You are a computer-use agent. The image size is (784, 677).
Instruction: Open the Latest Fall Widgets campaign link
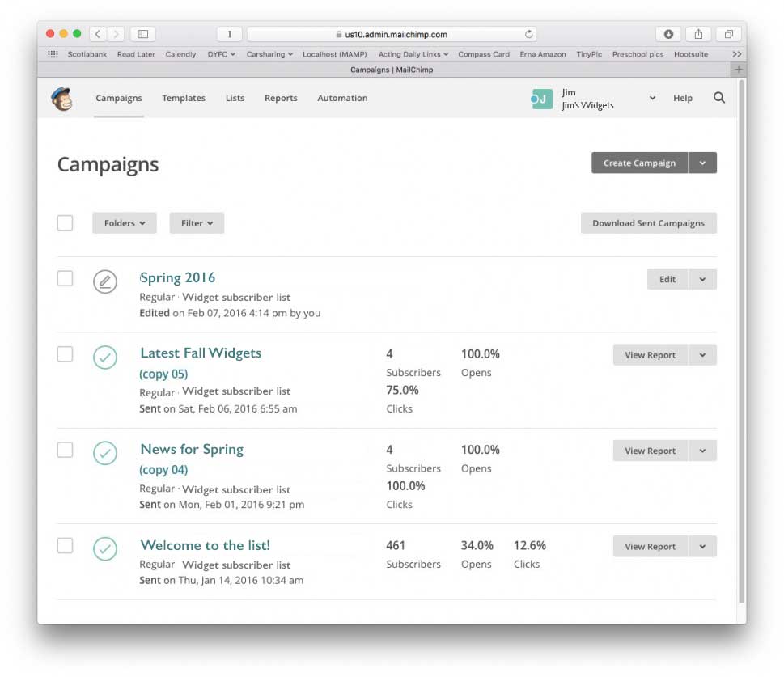tap(200, 353)
